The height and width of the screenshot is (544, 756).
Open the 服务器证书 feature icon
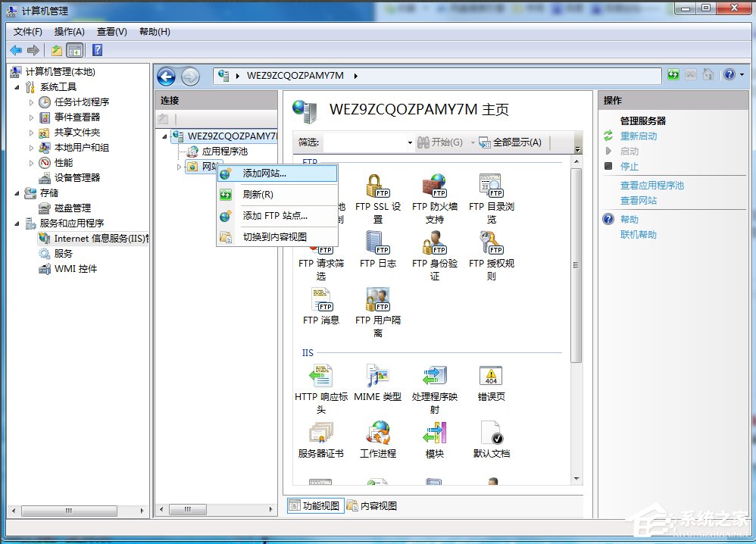coord(320,433)
